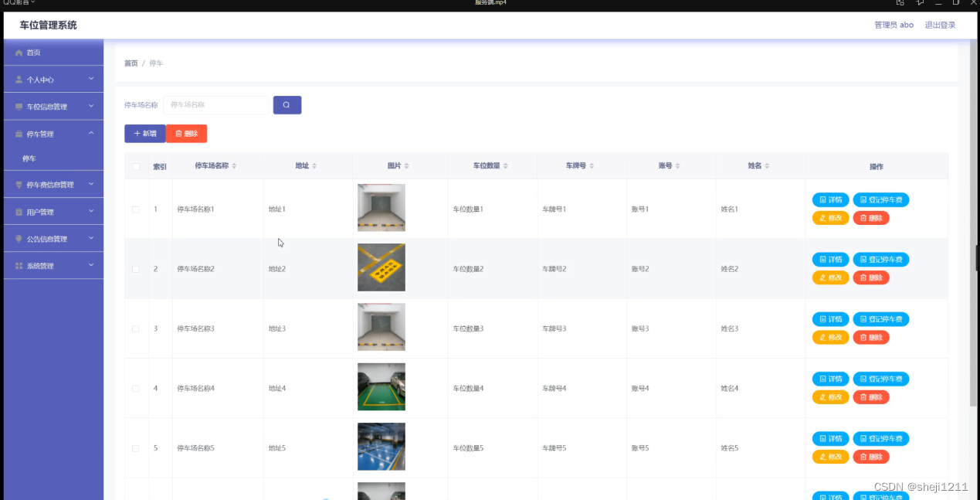Click 管理员 abo in the header

point(894,26)
